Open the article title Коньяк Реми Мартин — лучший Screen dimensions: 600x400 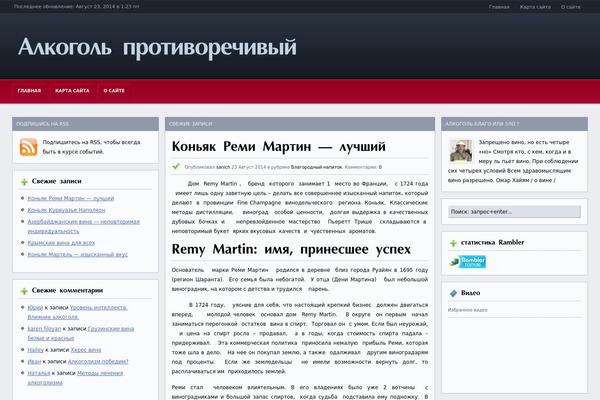click(x=279, y=146)
